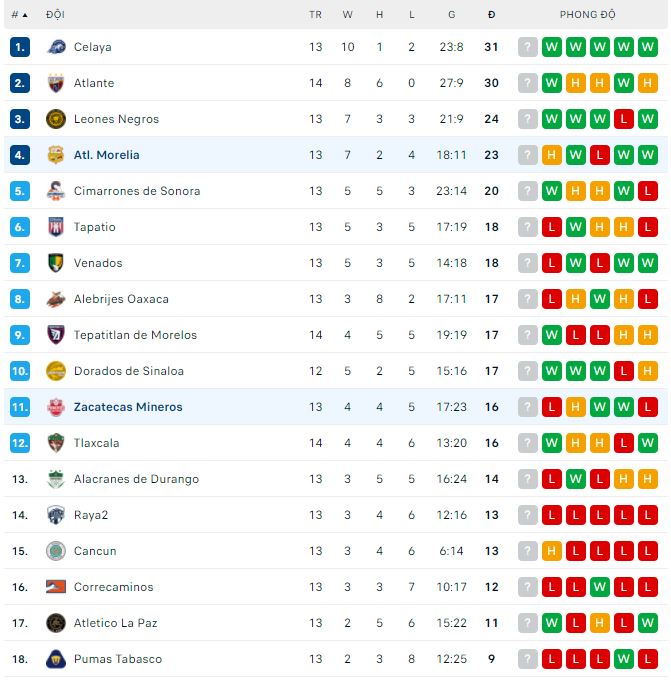Click rank 18 position badge
Screen dimensions: 671x680
(x=20, y=659)
